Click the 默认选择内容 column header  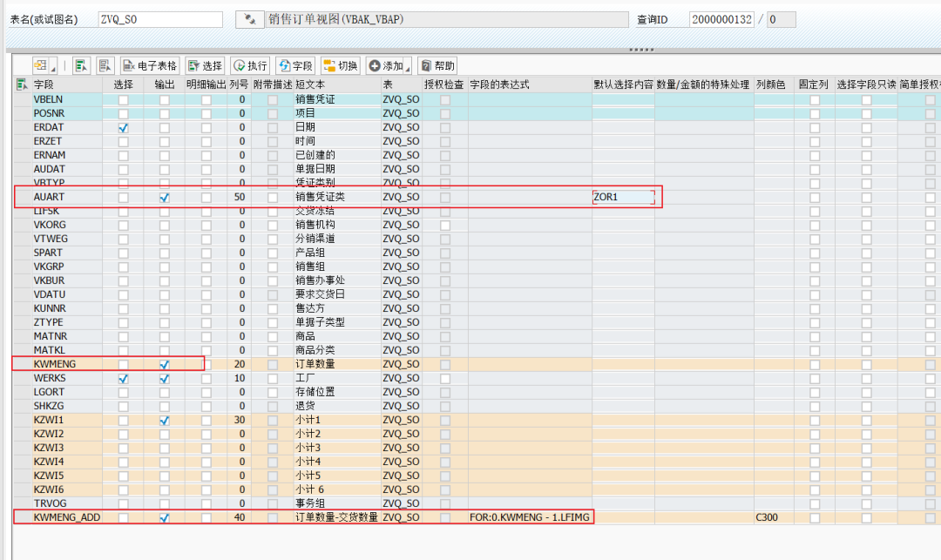624,84
